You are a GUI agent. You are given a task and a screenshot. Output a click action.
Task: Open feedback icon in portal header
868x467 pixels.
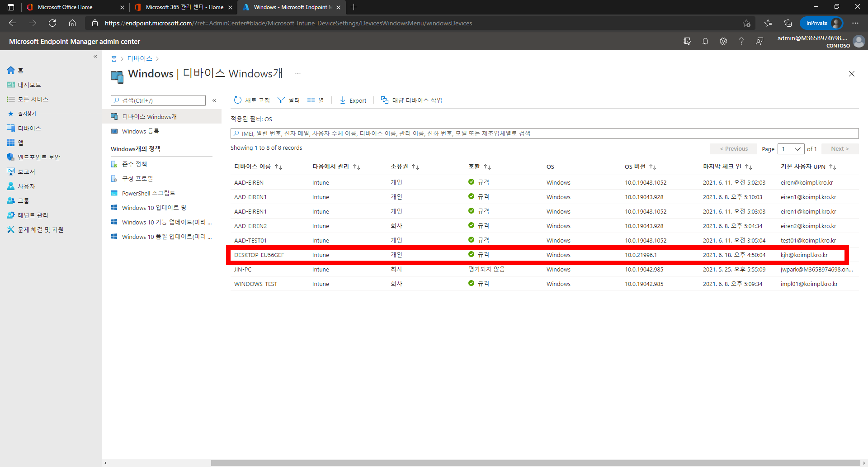[759, 41]
